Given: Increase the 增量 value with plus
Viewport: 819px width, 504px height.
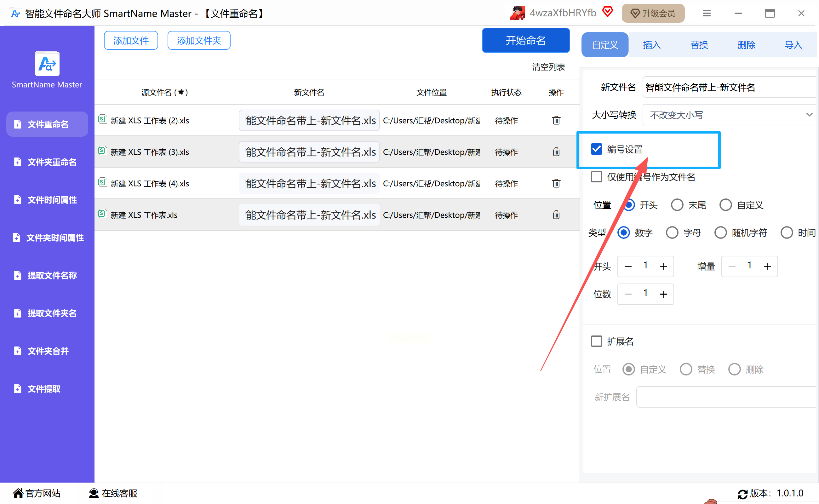Looking at the screenshot, I should click(x=767, y=266).
